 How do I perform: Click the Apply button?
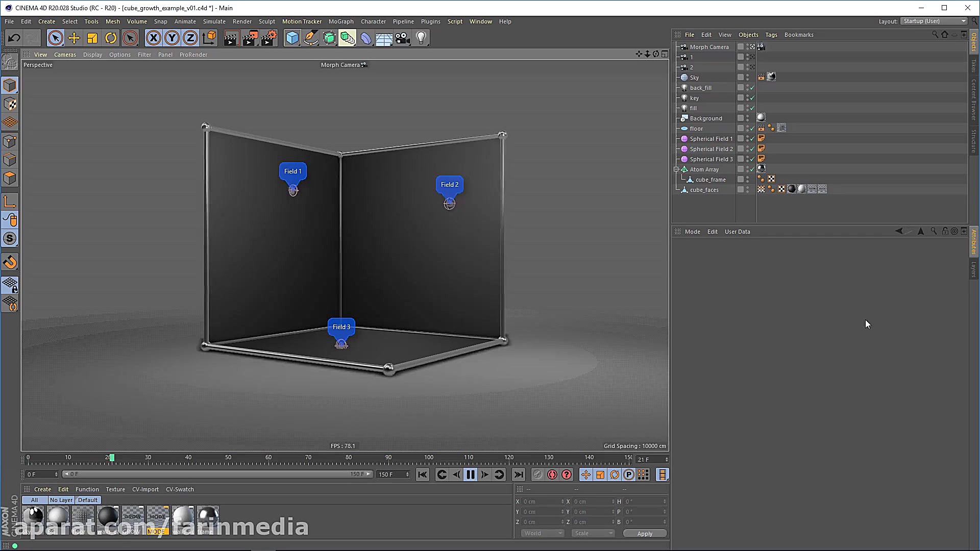[644, 534]
